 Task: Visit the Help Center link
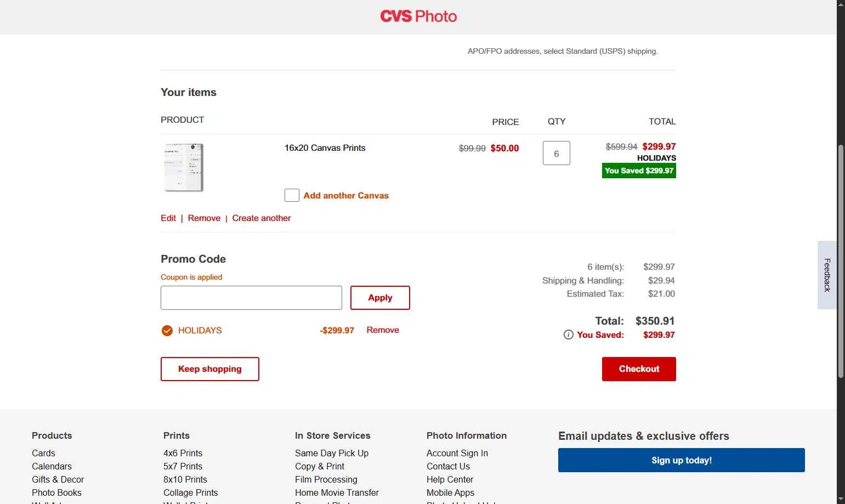pos(450,480)
